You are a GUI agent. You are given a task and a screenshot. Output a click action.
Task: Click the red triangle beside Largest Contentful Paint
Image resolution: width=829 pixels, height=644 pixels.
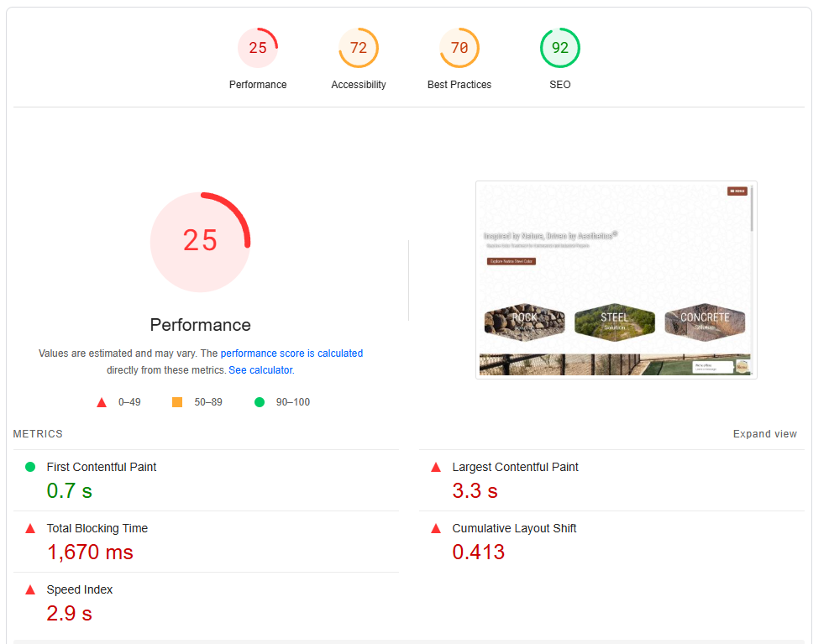click(x=436, y=467)
